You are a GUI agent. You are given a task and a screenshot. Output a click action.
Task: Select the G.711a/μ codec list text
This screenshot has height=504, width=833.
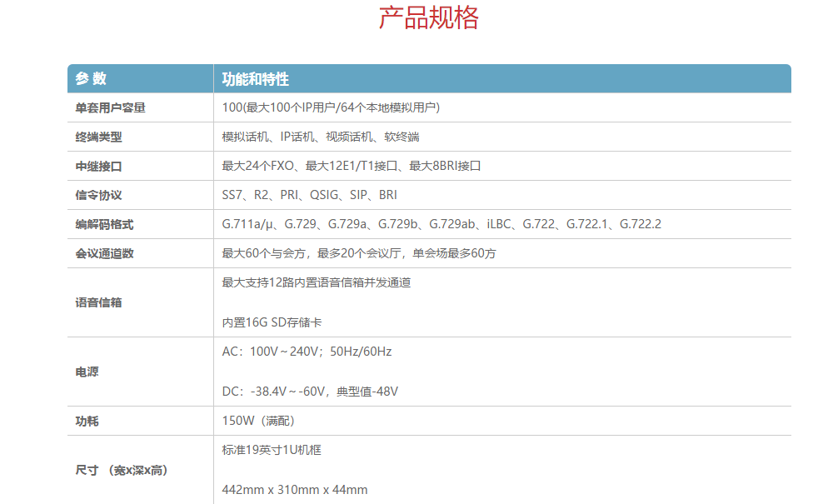(x=441, y=224)
